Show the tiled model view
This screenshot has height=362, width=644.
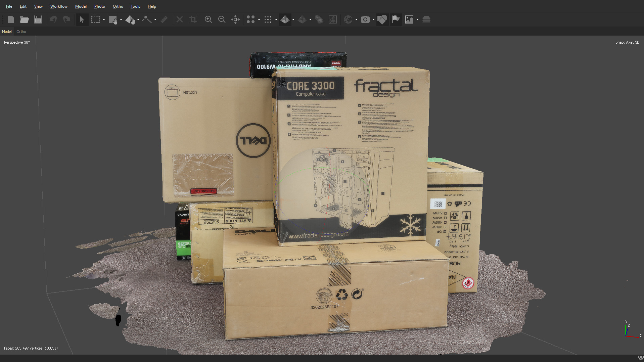coord(302,19)
